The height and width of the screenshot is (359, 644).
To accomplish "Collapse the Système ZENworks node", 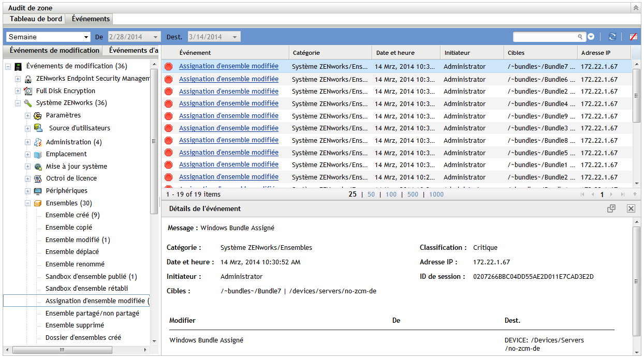I will (18, 103).
